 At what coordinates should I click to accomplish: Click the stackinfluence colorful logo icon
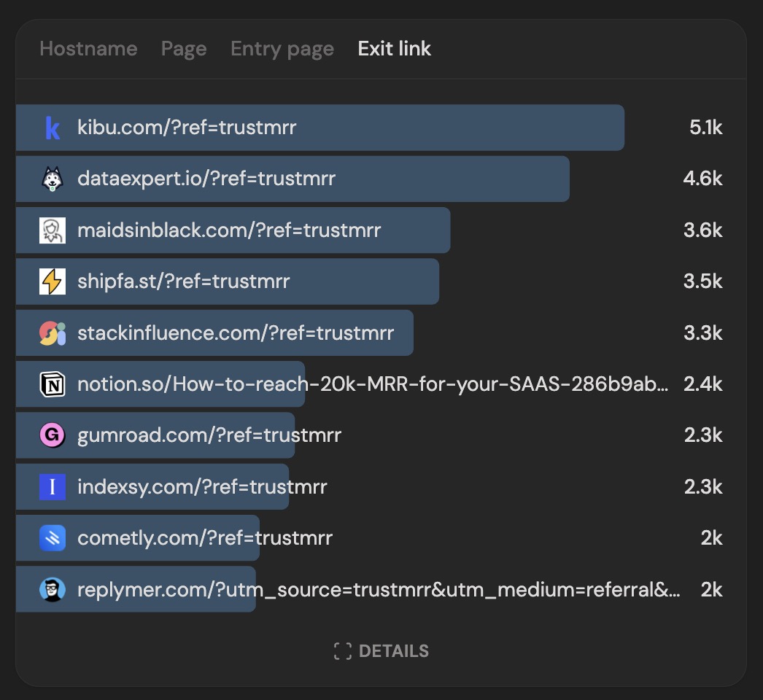pos(53,333)
